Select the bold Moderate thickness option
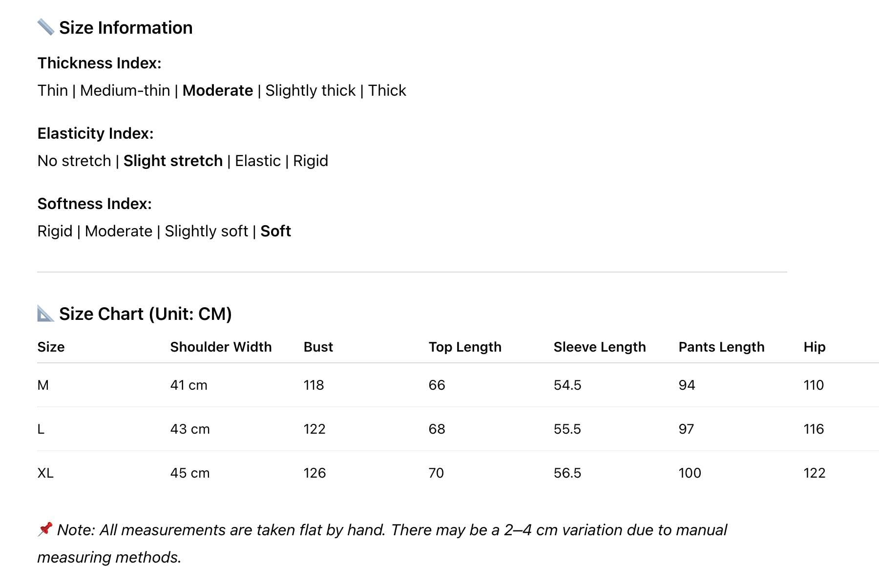The width and height of the screenshot is (879, 588). pyautogui.click(x=217, y=91)
